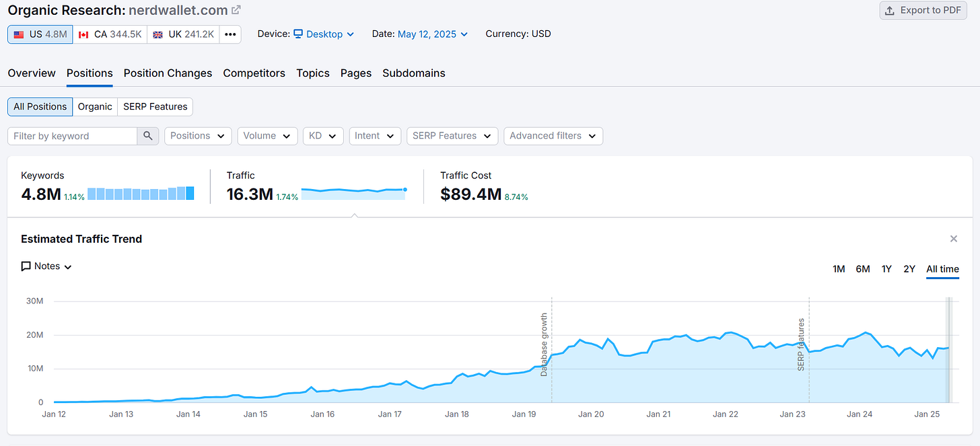The width and height of the screenshot is (980, 446).
Task: Click the Keywords bar chart sparkline
Action: pos(141,193)
